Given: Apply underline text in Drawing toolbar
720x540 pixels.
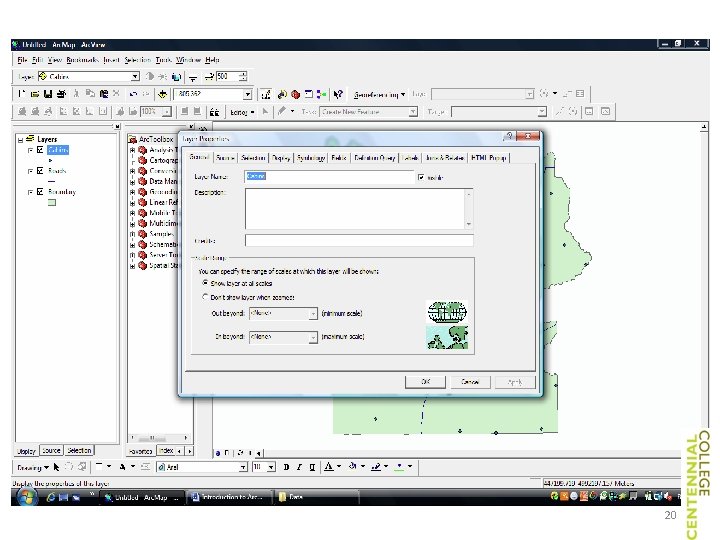Looking at the screenshot, I should coord(312,467).
